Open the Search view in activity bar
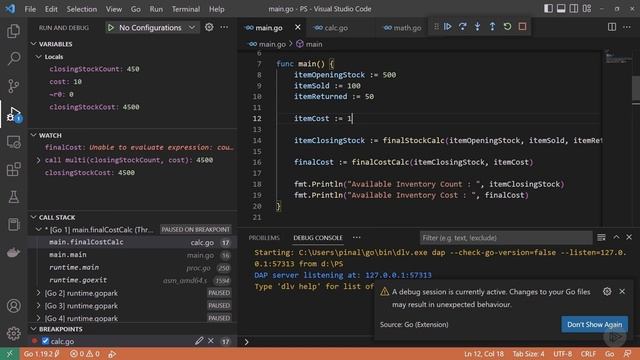640x360 pixels. pos(13,58)
